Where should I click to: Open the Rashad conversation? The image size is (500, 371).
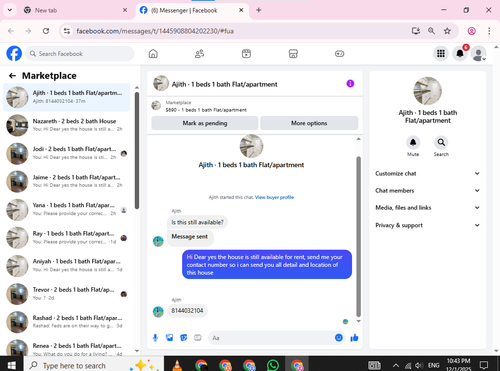click(x=67, y=322)
